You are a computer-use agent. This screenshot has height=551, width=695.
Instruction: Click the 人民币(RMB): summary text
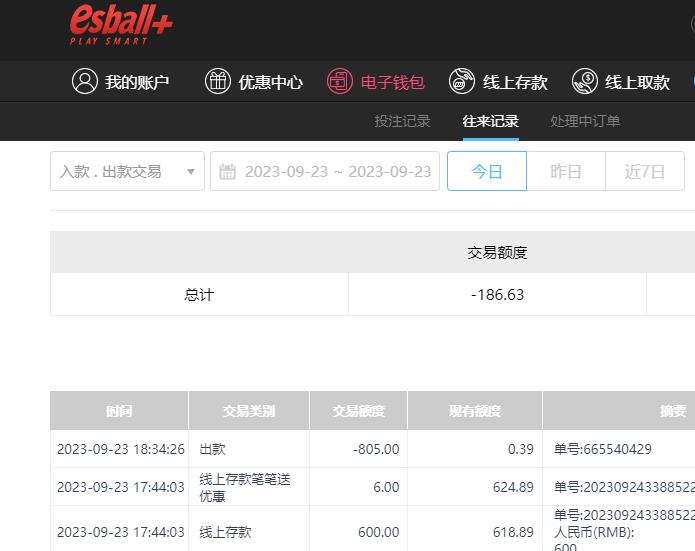(x=594, y=532)
